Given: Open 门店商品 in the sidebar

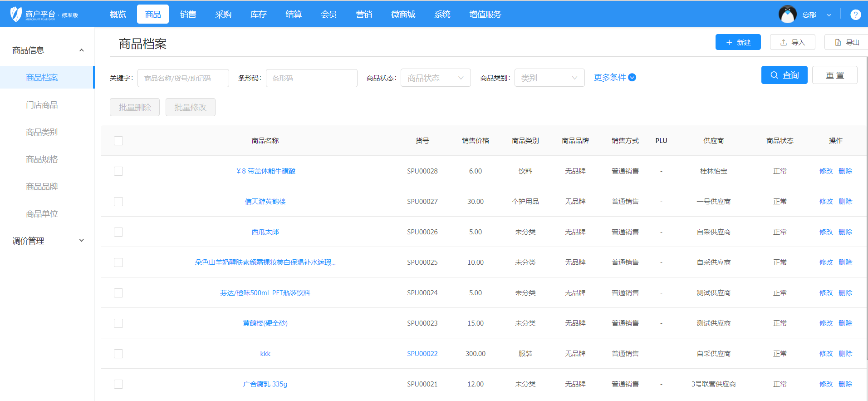Looking at the screenshot, I should pos(42,105).
